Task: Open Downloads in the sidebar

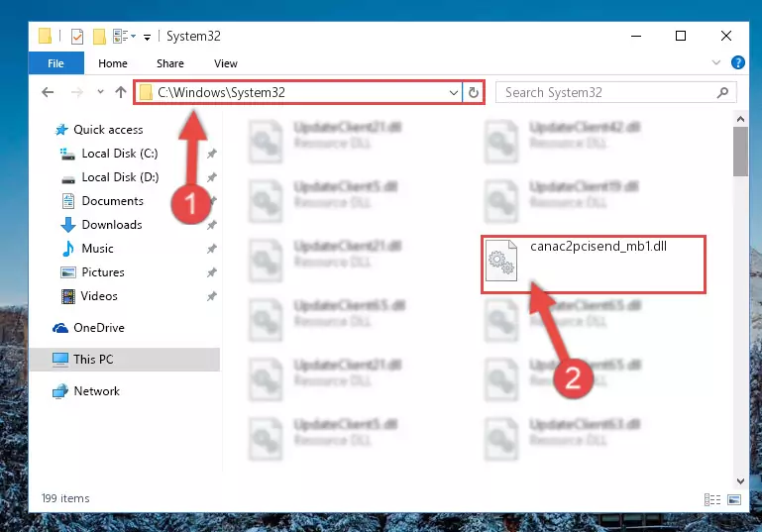Action: pyautogui.click(x=112, y=225)
